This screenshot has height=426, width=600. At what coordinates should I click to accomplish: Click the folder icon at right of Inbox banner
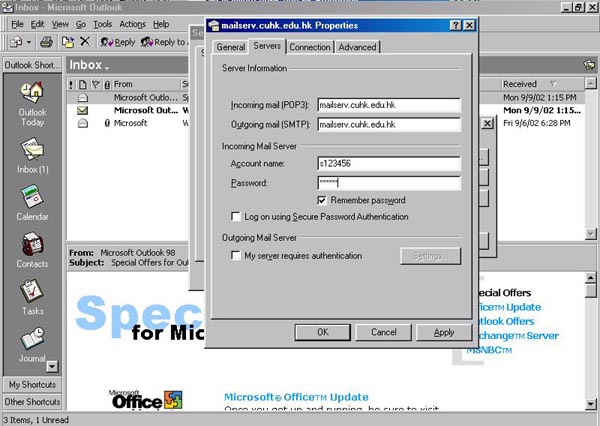589,65
